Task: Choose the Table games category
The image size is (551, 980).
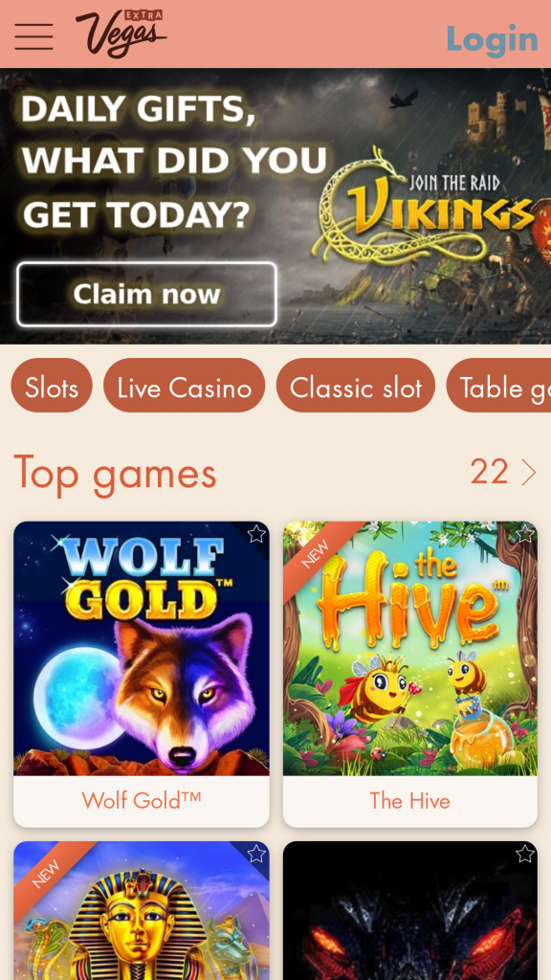Action: pyautogui.click(x=498, y=386)
